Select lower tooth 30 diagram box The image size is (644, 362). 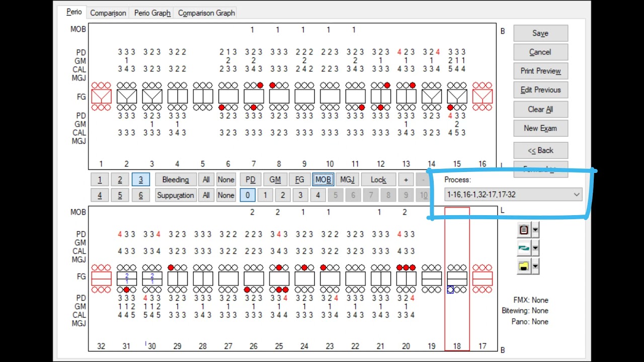[152, 279]
